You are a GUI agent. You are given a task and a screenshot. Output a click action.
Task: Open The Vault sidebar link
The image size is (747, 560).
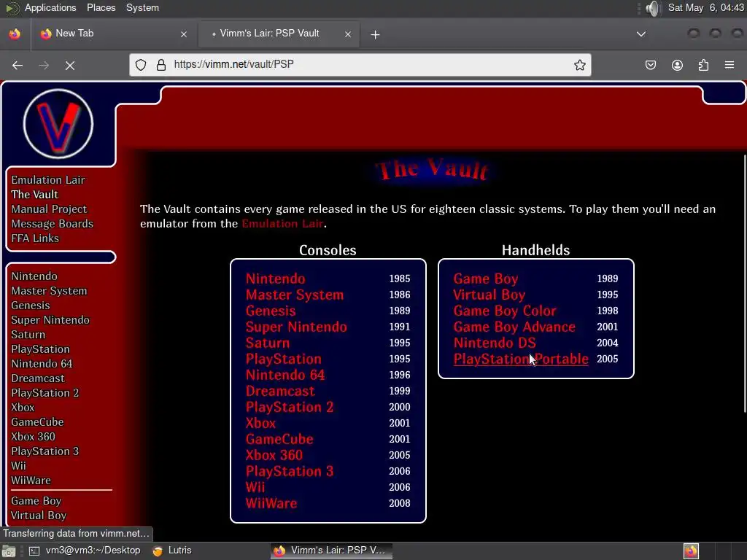35,194
